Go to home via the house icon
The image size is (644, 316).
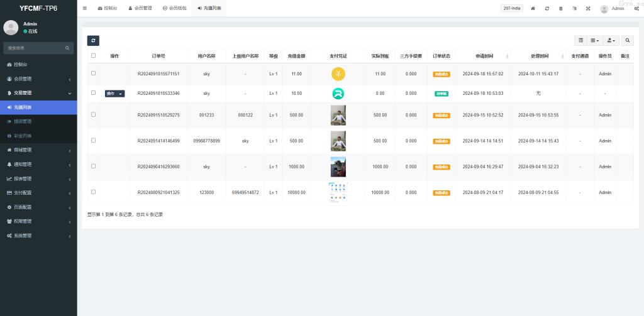click(533, 8)
